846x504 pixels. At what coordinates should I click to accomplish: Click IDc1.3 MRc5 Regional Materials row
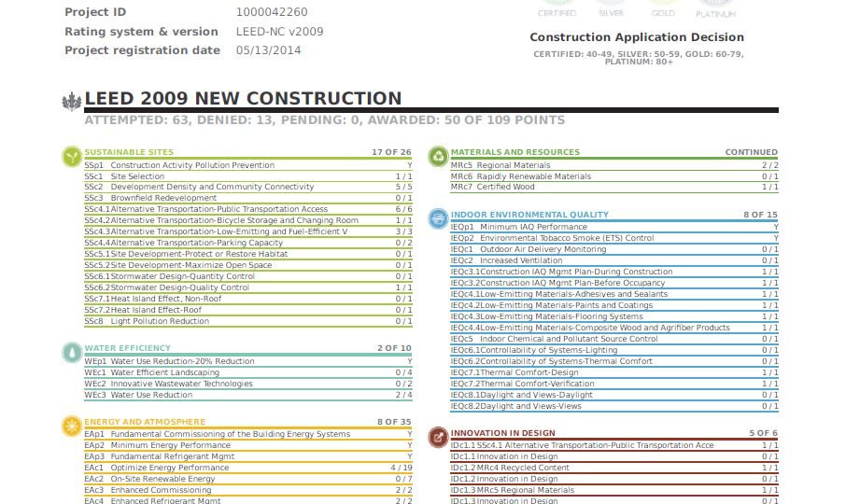[x=614, y=491]
